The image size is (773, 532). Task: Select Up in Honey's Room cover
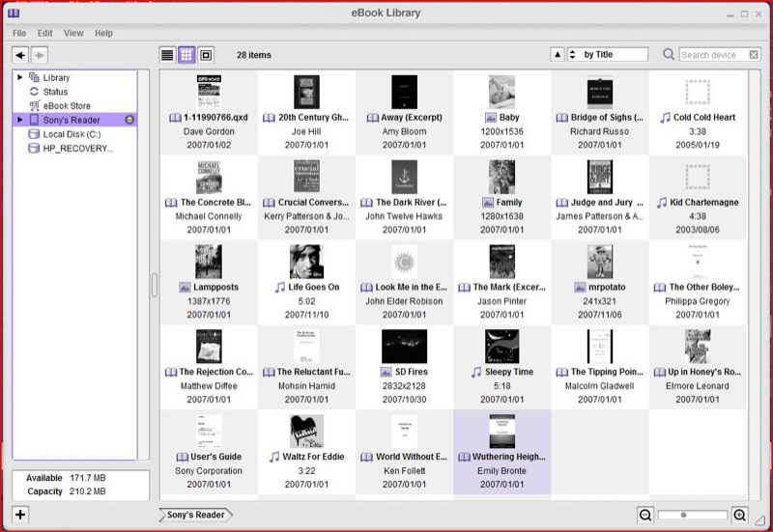click(x=698, y=347)
